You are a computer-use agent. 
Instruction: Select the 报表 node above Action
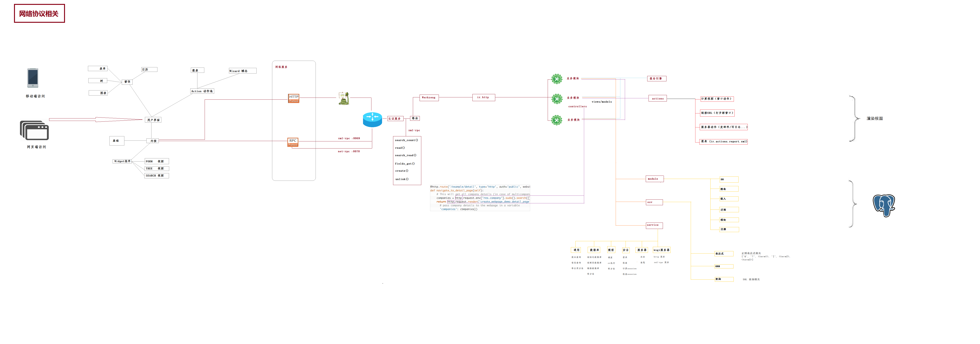click(x=197, y=70)
